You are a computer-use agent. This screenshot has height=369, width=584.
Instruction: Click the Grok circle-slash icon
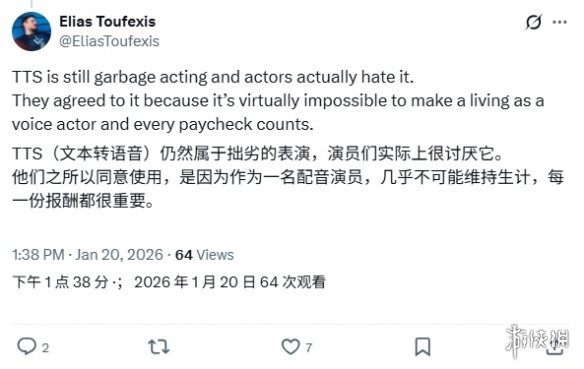pyautogui.click(x=533, y=22)
